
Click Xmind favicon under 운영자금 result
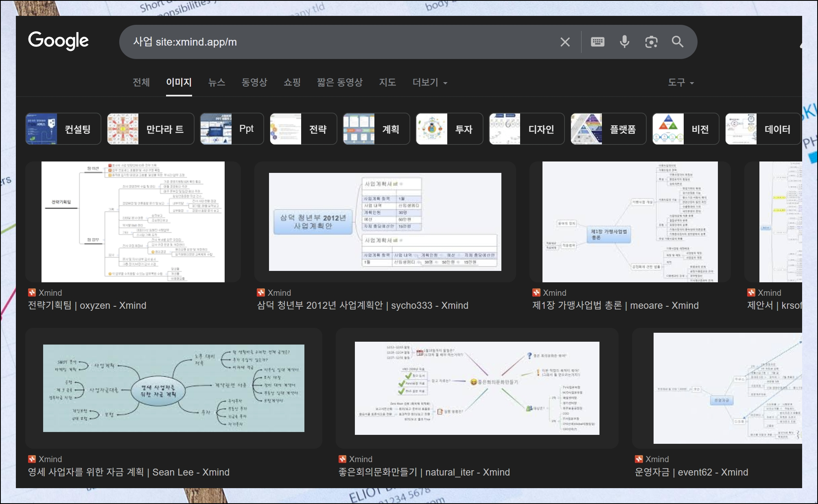[x=639, y=459]
